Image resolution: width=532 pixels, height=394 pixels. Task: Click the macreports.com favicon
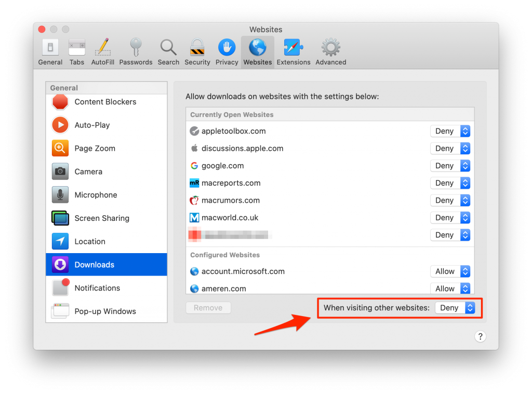194,183
